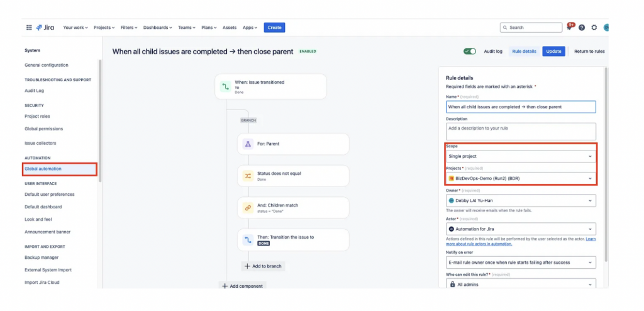
Task: Open the notifications bell icon
Action: (x=569, y=28)
